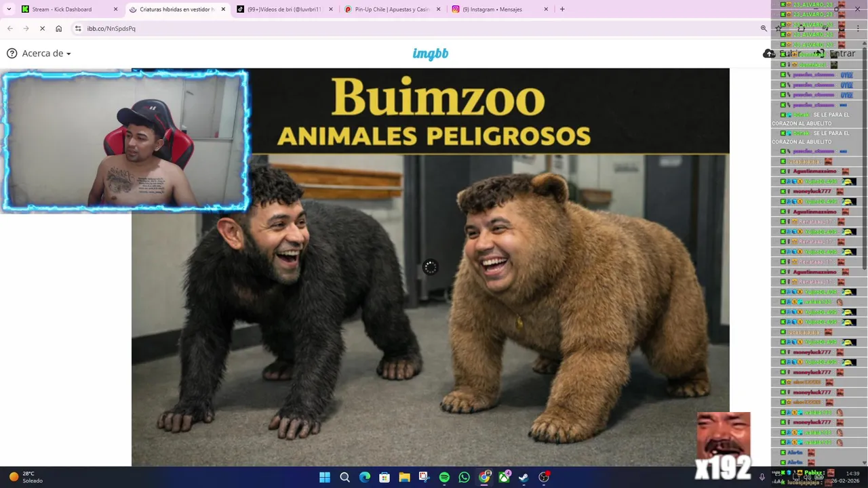Open Windows taskbar search

pos(344,477)
